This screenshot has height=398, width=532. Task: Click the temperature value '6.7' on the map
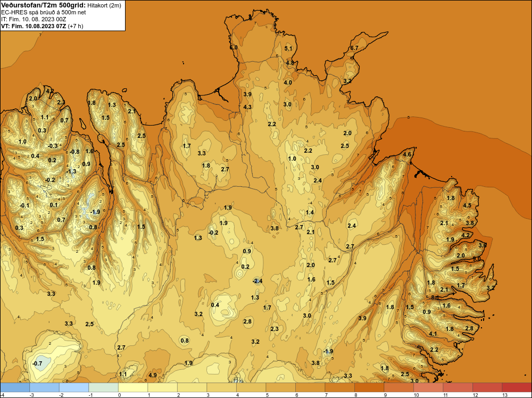pyautogui.click(x=354, y=48)
